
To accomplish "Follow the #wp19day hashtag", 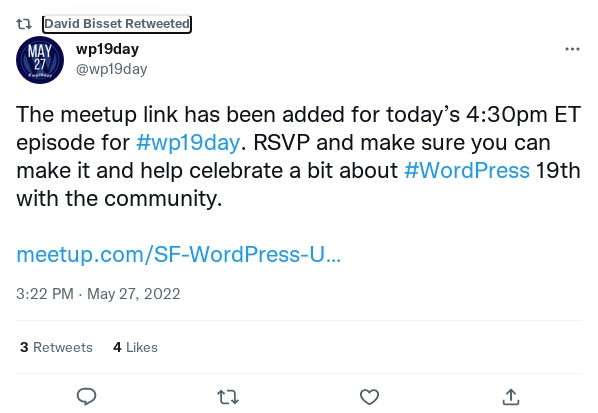I will (x=188, y=143).
